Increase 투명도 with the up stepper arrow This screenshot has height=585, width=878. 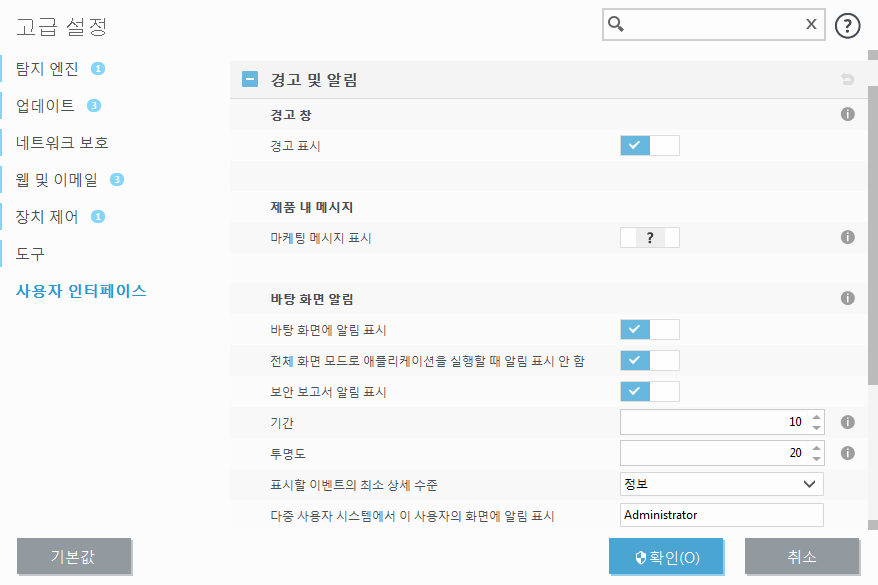tap(817, 448)
